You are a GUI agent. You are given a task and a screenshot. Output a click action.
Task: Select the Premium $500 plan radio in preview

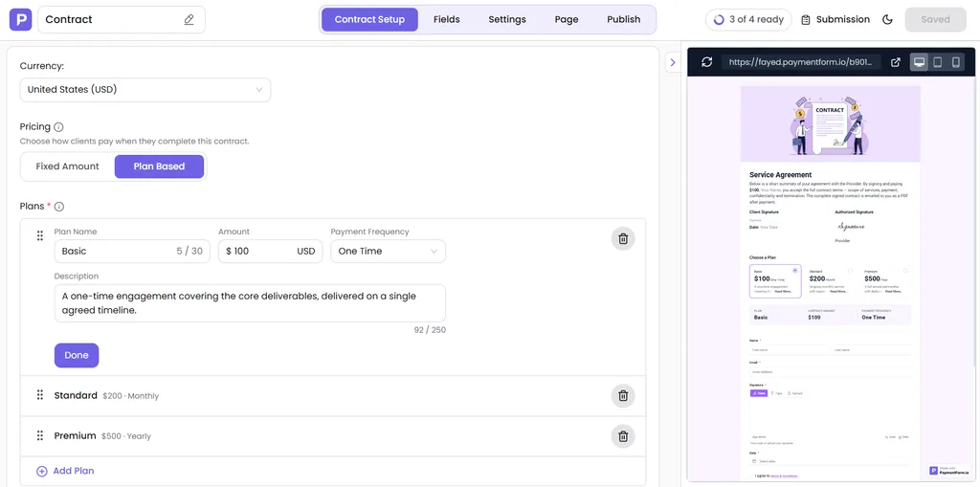click(x=905, y=271)
